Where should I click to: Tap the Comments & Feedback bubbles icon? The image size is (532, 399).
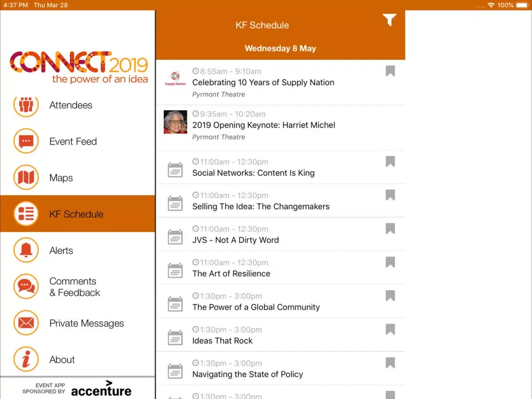pos(26,286)
